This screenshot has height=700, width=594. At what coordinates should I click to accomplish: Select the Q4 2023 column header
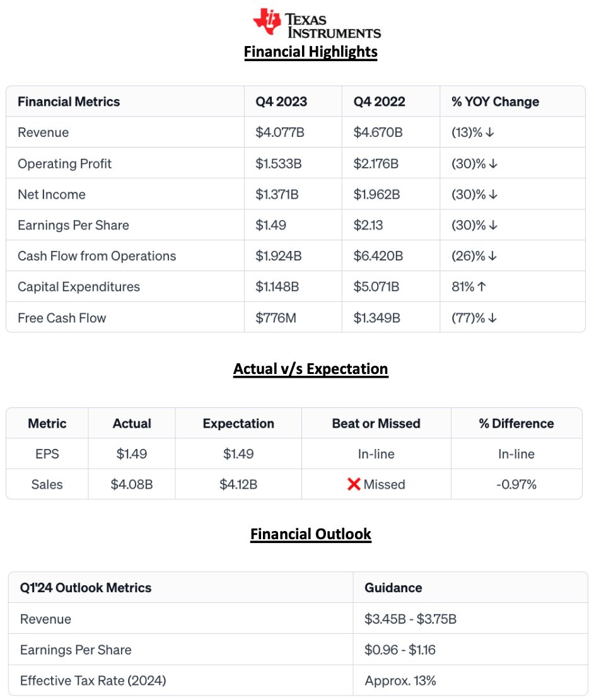(x=281, y=102)
